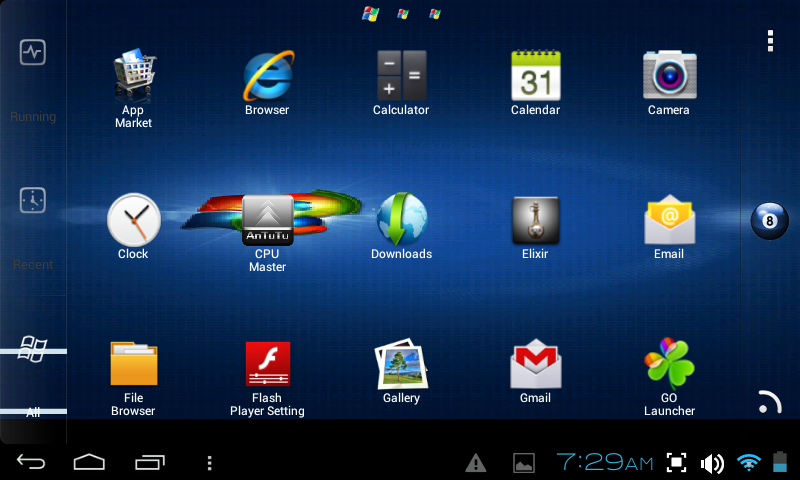Open the Downloads app

pos(402,219)
